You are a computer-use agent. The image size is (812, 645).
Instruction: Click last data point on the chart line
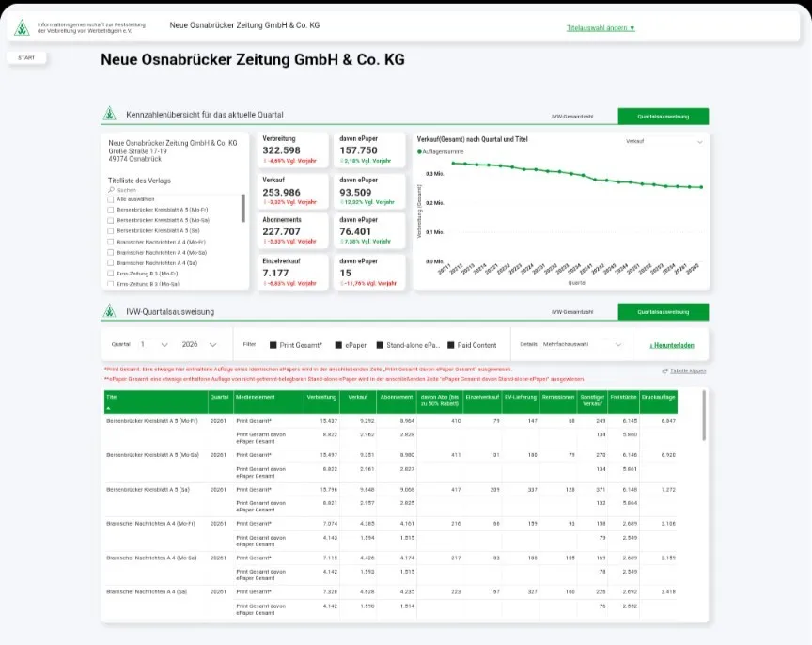(x=702, y=187)
